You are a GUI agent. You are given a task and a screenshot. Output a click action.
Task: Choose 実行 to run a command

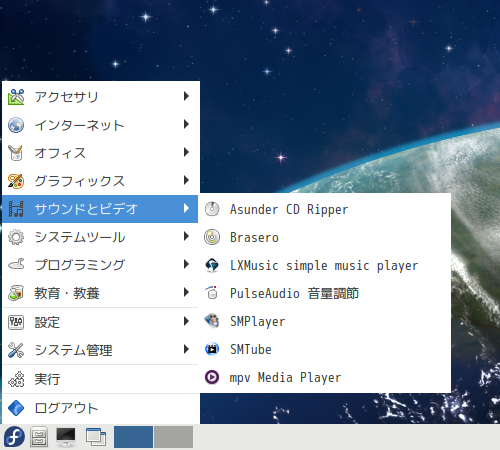click(100, 379)
